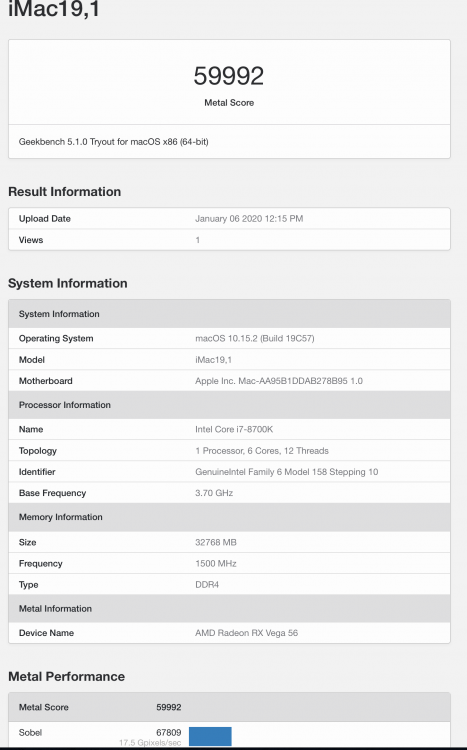The image size is (467, 750).
Task: Select the Views label
Action: (x=31, y=240)
